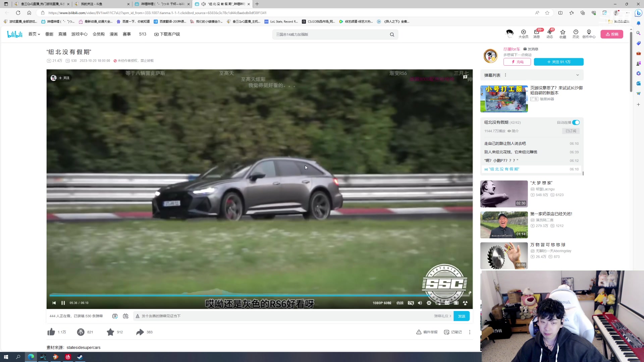Viewport: 644px width, 362px height.
Task: Expand the 弹幕列表 danmaku list chevron
Action: [x=578, y=75]
